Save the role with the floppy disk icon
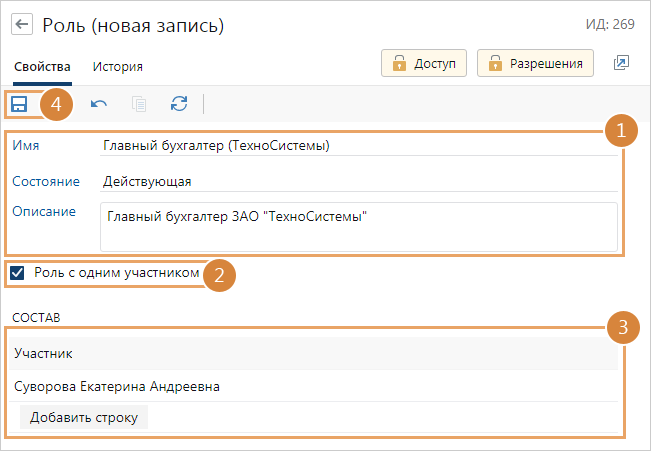Screen dimensions: 651x451 pos(20,103)
